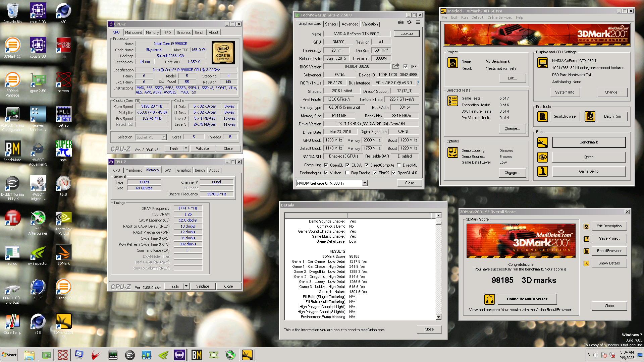This screenshot has width=644, height=362.
Task: Click the system tray clock
Action: pyautogui.click(x=627, y=355)
